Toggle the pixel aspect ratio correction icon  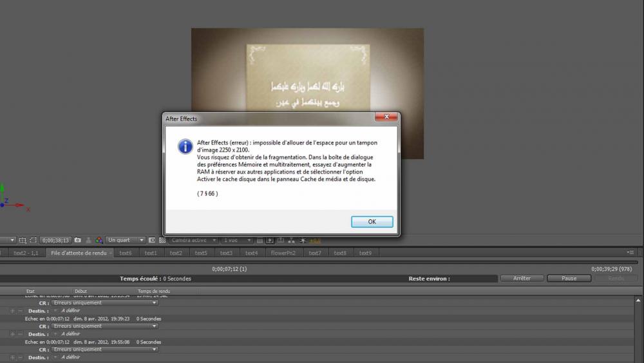[260, 240]
